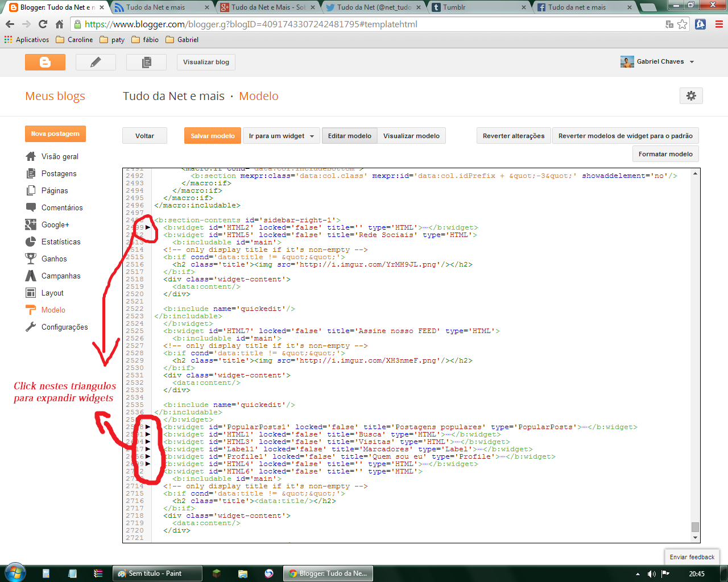Open the Gabriel bookmarks folder
The image size is (728, 582).
click(x=182, y=40)
